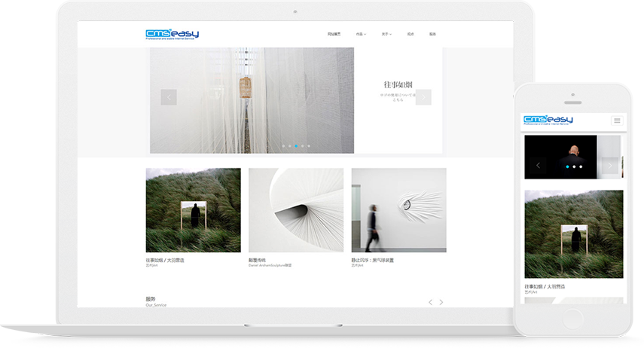Viewport: 644px width, 348px height.
Task: Advance to next slide in the laptop carousel
Action: [423, 97]
